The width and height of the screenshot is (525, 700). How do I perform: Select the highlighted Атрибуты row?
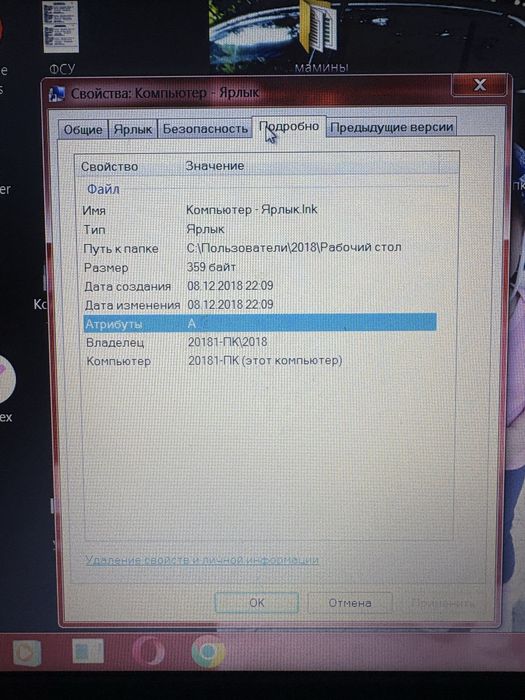pos(260,323)
